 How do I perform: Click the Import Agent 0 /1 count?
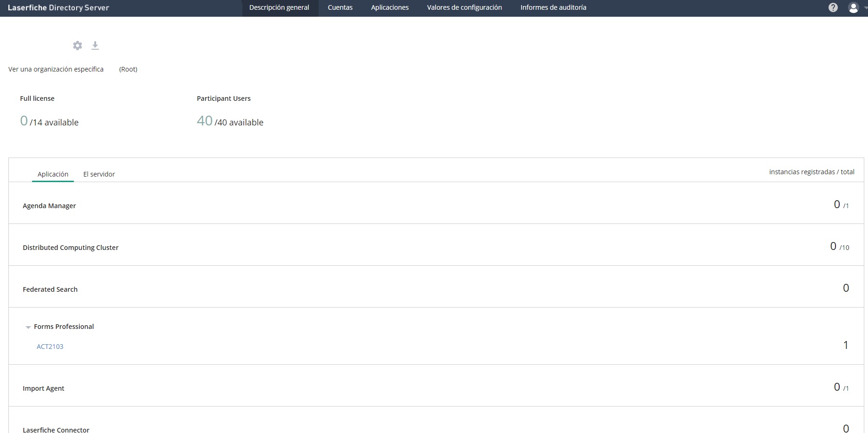pos(842,387)
